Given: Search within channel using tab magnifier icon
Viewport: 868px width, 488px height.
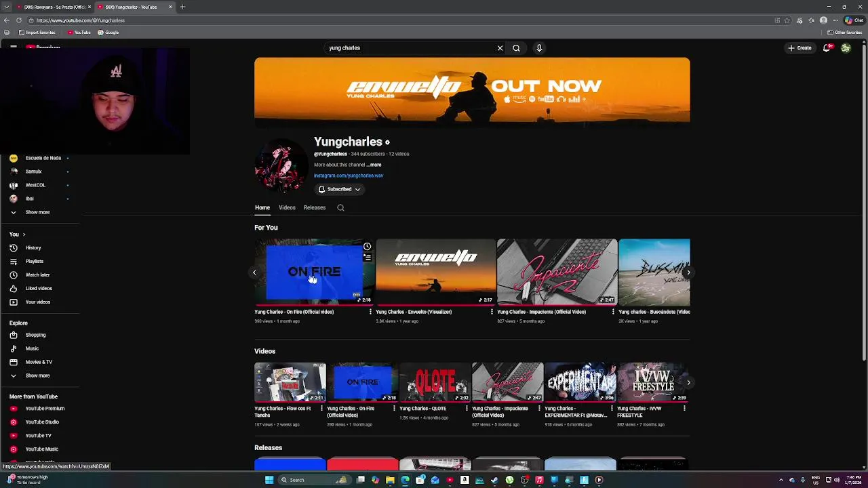Looking at the screenshot, I should (x=340, y=208).
